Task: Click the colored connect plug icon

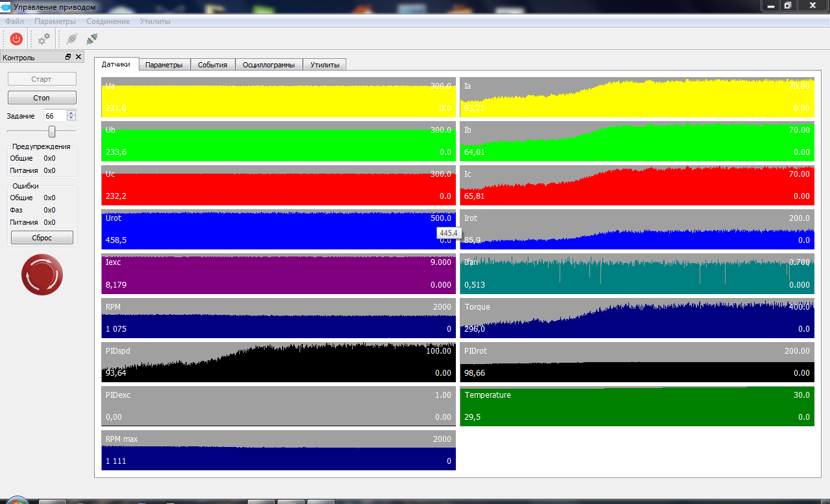Action: pos(91,39)
